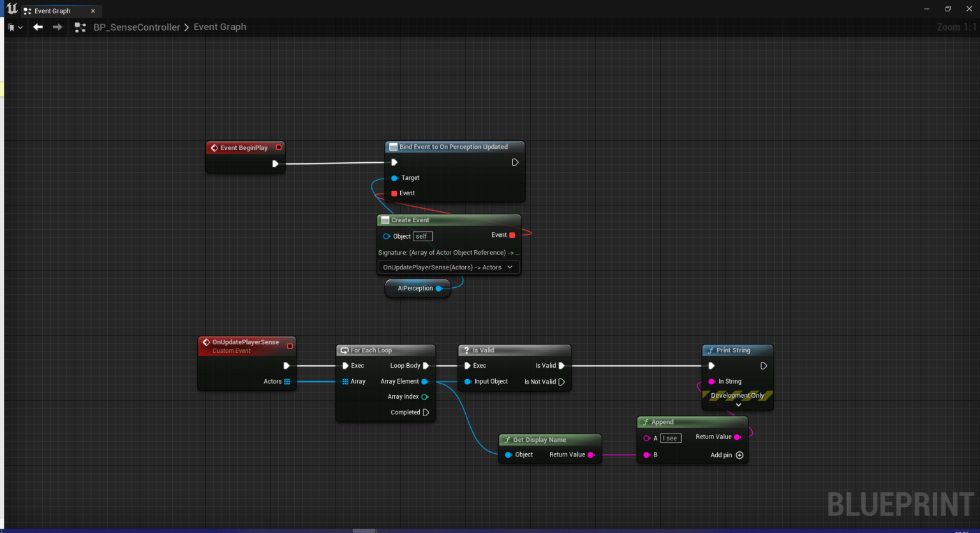Viewport: 980px width, 533px height.
Task: Open the OnUpdatePlayerSense signature dropdown on Create Event
Action: (449, 267)
